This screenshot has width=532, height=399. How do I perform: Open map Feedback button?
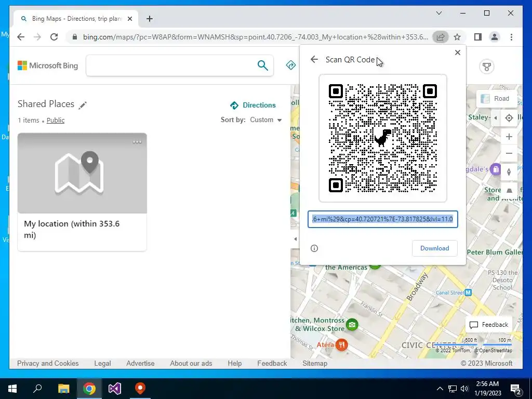click(x=489, y=325)
